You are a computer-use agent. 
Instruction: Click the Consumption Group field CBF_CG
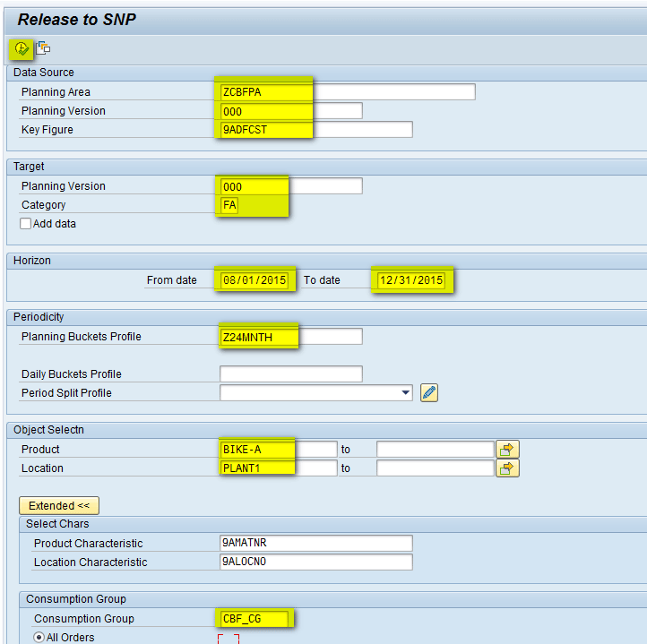tap(253, 618)
